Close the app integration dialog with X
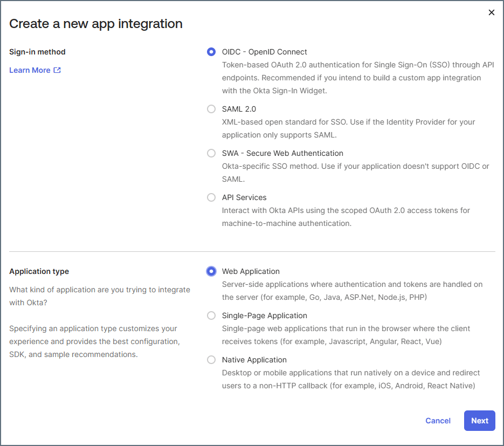Viewport: 504px width, 446px height. pyautogui.click(x=491, y=12)
